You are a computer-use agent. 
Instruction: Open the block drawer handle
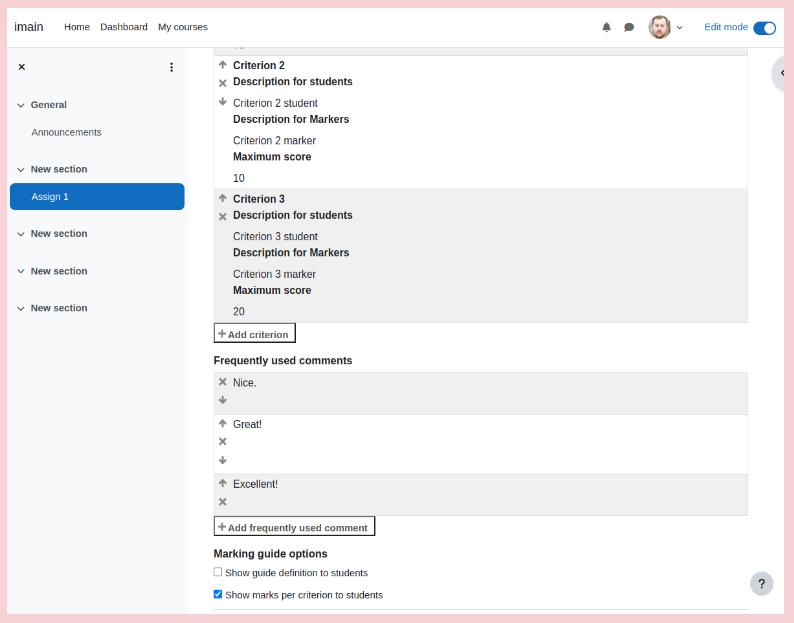point(778,74)
